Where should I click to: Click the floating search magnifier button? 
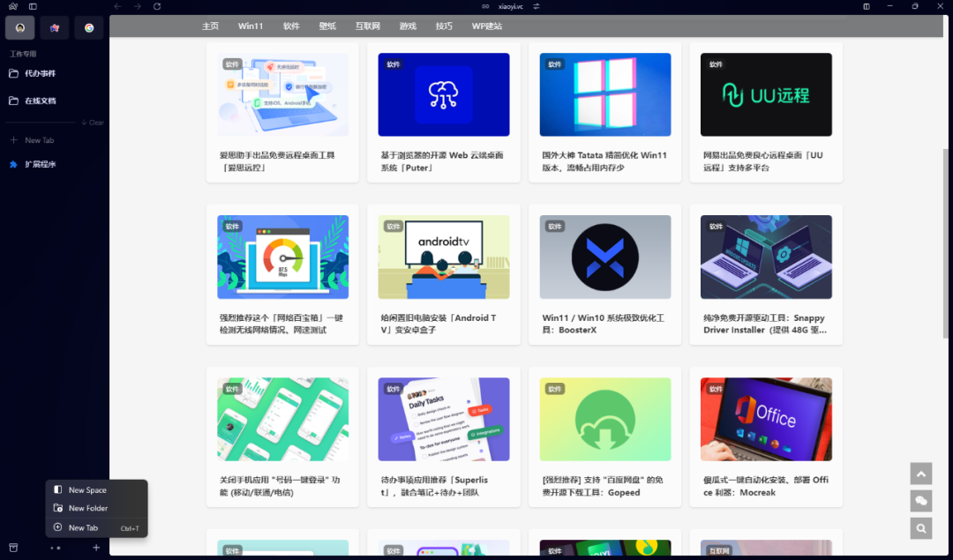coord(921,528)
